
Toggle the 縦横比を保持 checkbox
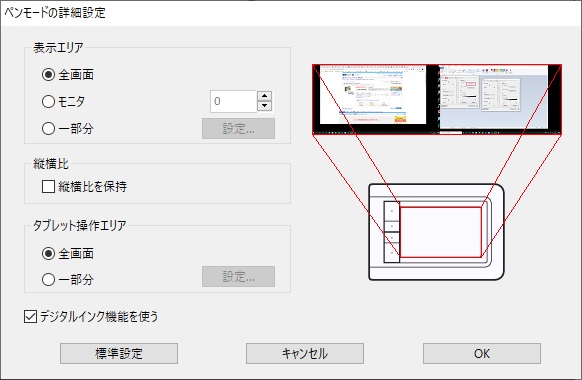click(x=84, y=186)
